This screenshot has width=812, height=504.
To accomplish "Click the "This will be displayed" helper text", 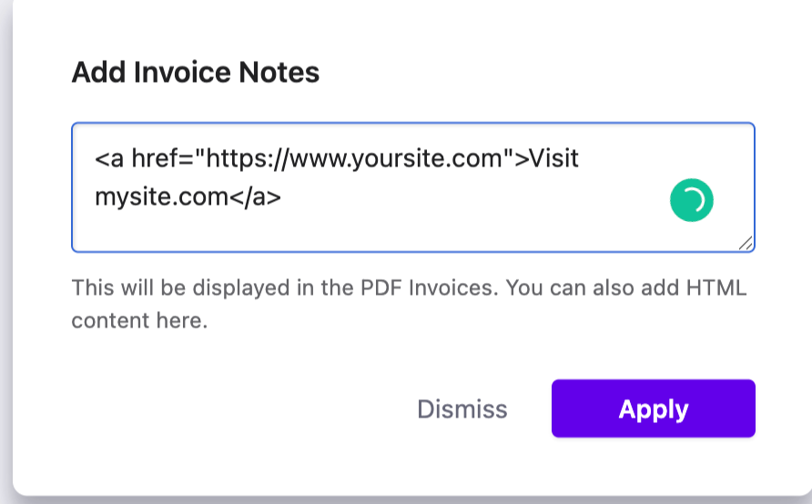I will pyautogui.click(x=180, y=287).
